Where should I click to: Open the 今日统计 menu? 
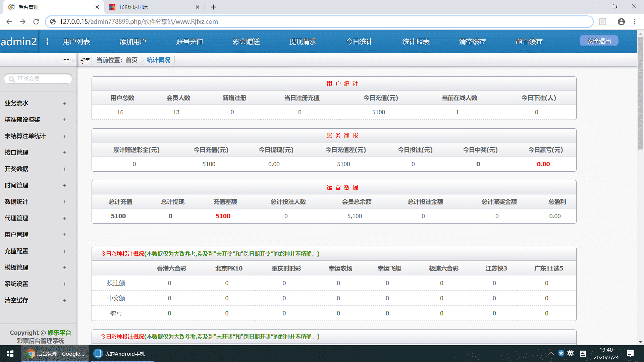click(359, 42)
